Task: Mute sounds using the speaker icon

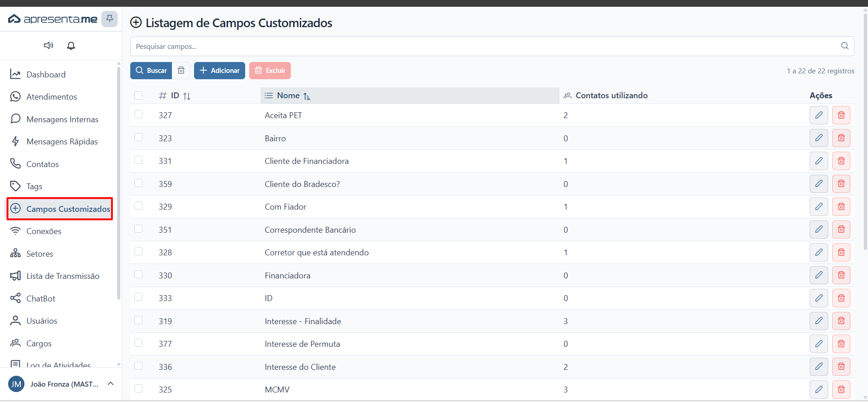Action: click(x=48, y=45)
